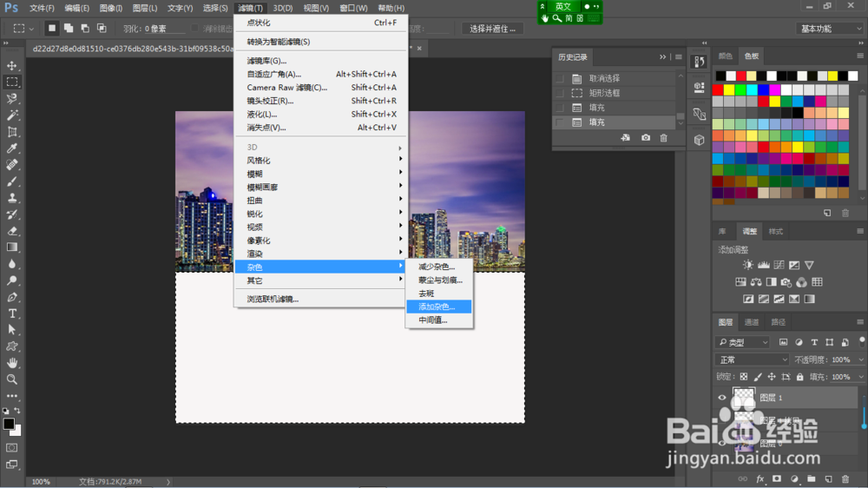
Task: Open 滤镜库(G) from Filter menu
Action: 320,61
